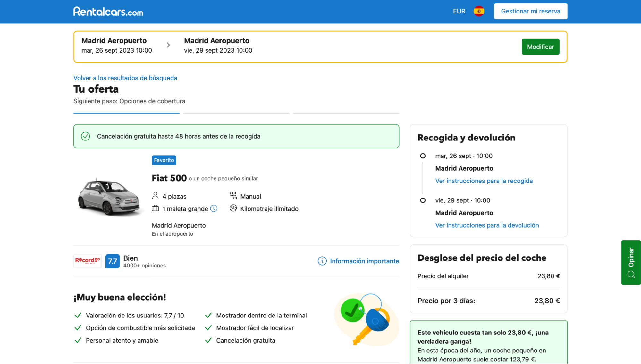This screenshot has height=364, width=641.
Task: Open the Opinar feedback tab
Action: tap(631, 262)
